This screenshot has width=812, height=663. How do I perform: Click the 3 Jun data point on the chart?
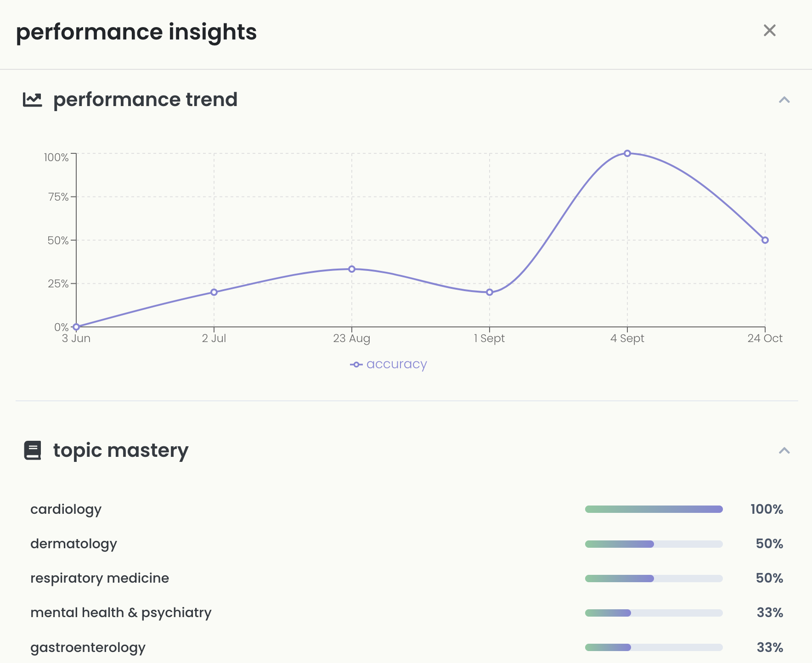click(x=76, y=327)
